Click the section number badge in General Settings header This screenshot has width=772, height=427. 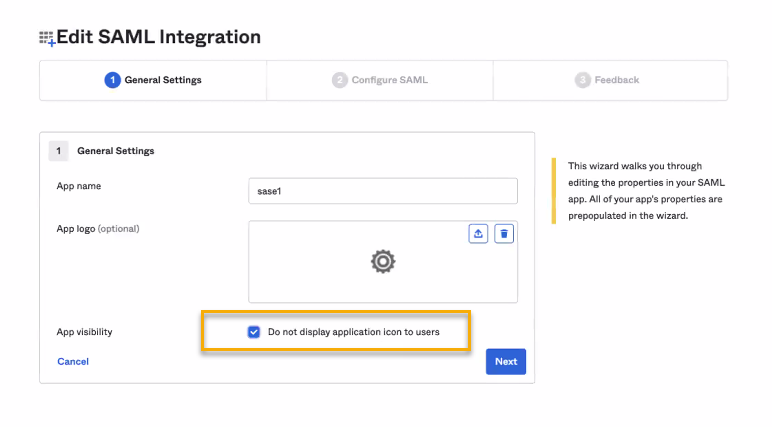click(59, 151)
